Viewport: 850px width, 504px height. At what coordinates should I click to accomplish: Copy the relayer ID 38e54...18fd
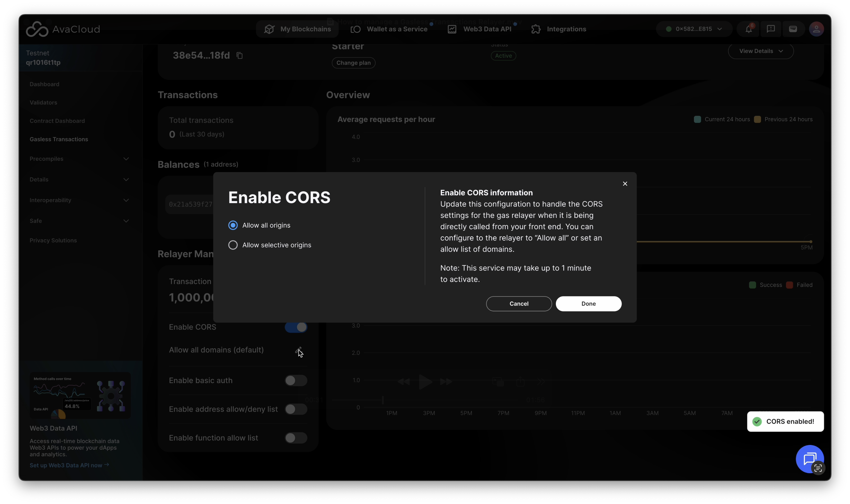(x=240, y=55)
